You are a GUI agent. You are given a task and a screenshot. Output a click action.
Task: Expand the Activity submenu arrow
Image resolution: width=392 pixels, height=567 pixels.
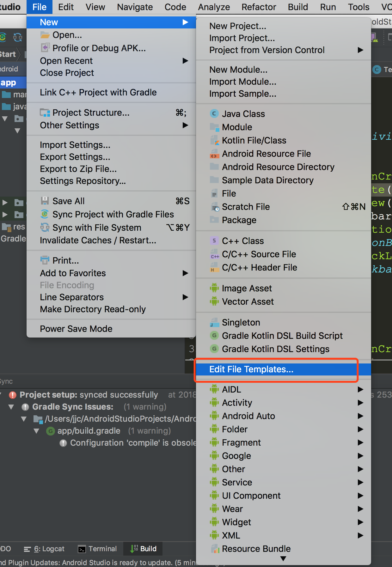360,403
